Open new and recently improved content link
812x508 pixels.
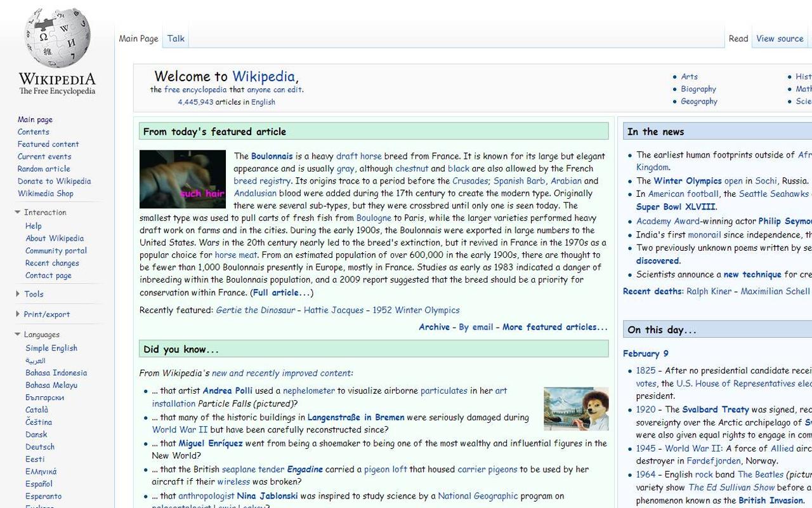(282, 373)
